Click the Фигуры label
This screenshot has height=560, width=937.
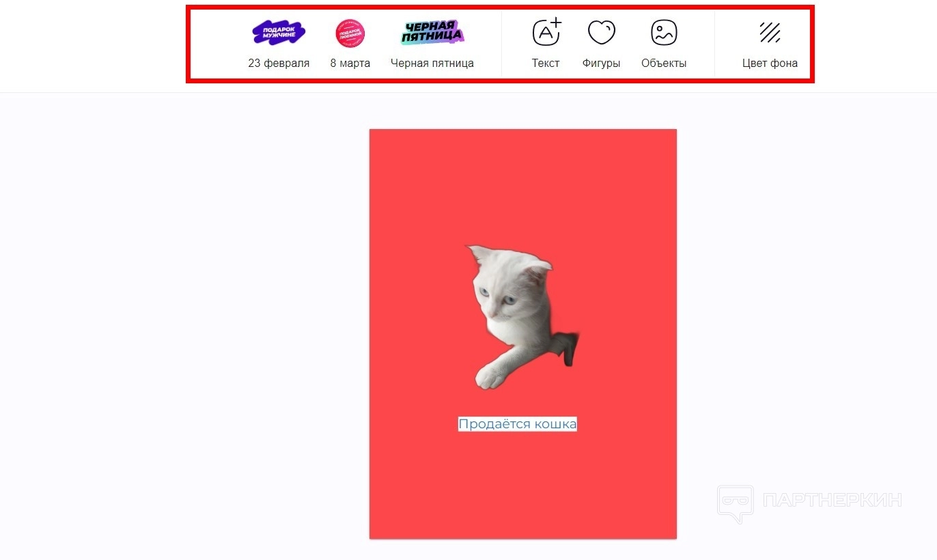pyautogui.click(x=602, y=64)
